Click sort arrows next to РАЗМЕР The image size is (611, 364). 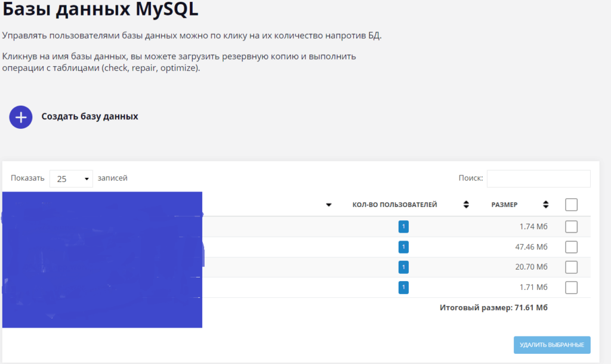point(545,205)
